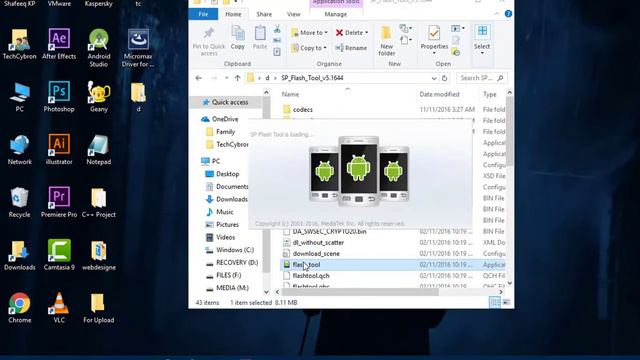Open the C++ Project folder icon
Image resolution: width=640 pixels, height=360 pixels.
click(98, 202)
